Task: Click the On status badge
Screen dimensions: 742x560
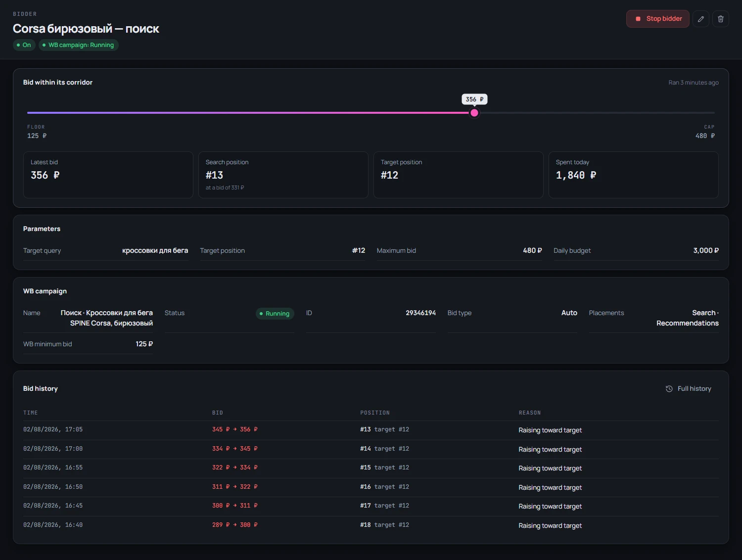Action: point(24,45)
